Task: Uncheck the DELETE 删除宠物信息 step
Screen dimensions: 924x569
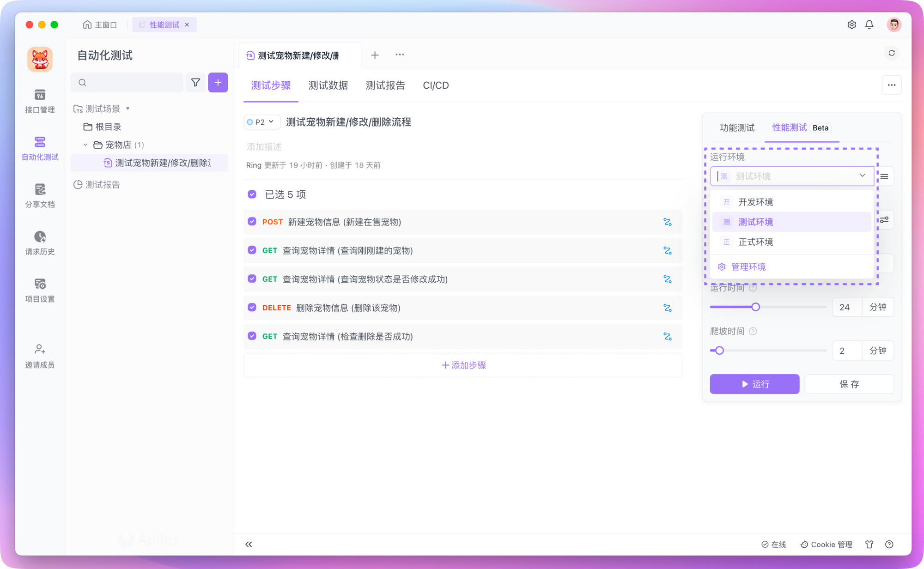Action: (x=252, y=308)
